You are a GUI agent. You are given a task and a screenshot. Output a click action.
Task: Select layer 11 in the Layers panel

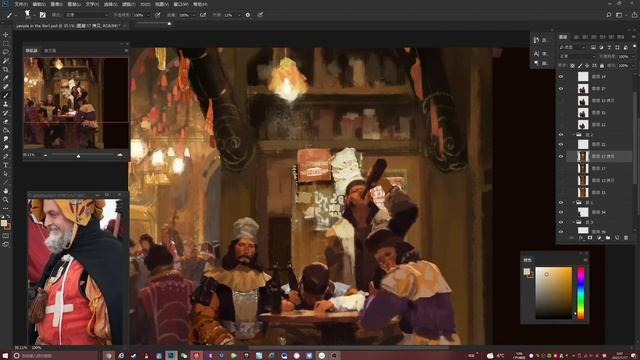coord(599,192)
